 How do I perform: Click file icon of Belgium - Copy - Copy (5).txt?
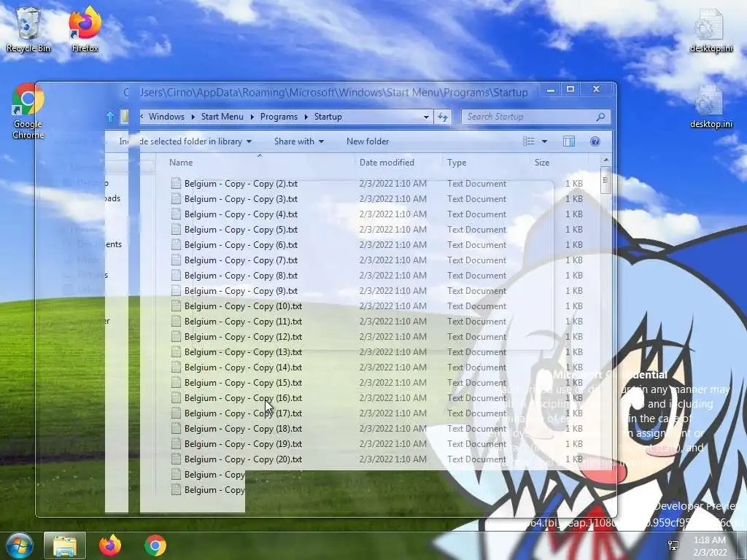click(x=177, y=230)
